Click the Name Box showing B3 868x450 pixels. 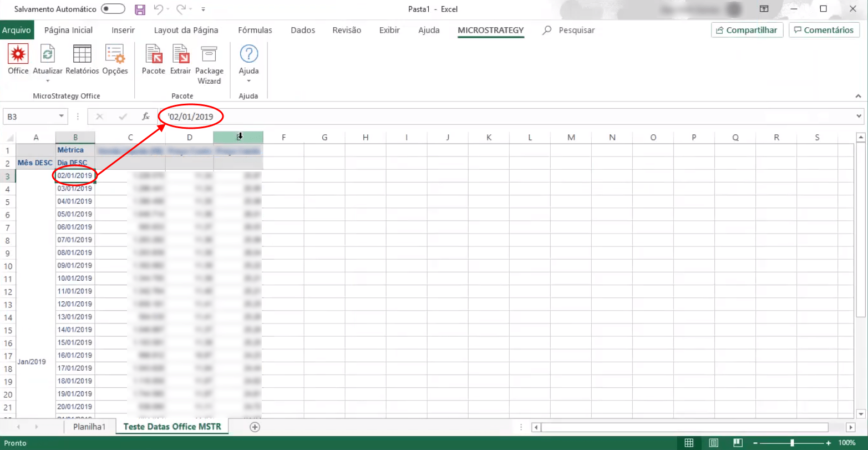point(29,117)
